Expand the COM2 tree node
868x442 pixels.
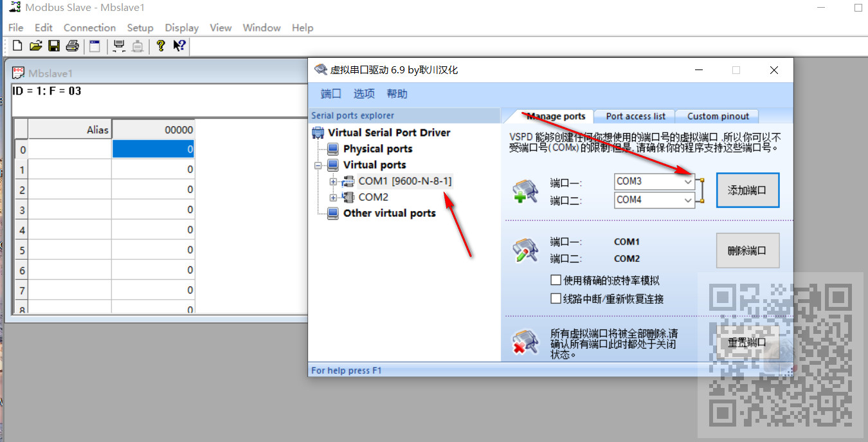333,197
